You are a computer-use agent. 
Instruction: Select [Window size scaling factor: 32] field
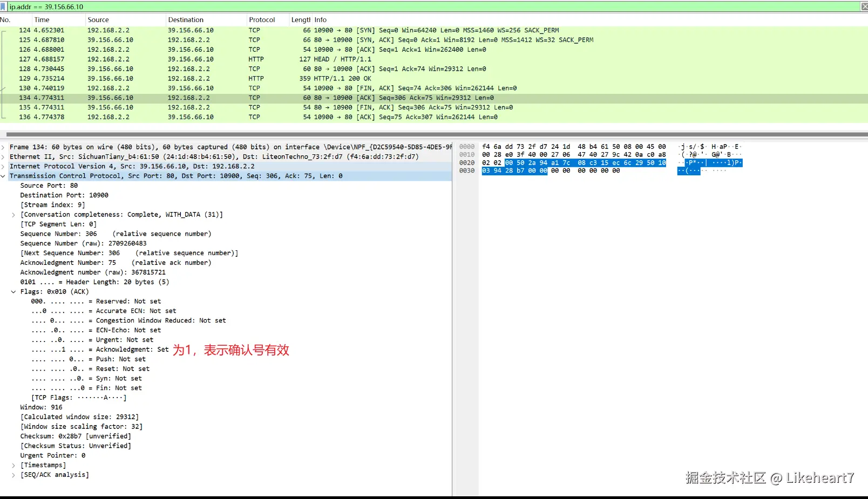82,427
